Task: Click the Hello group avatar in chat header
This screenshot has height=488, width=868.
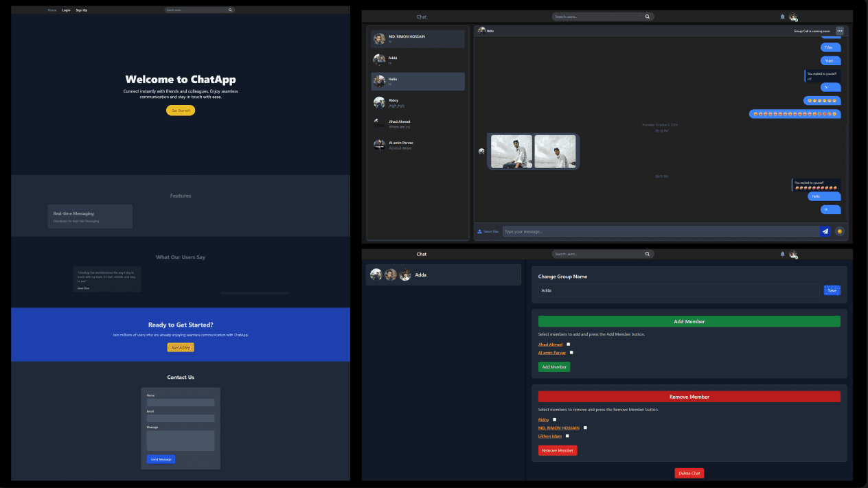Action: pyautogui.click(x=481, y=30)
